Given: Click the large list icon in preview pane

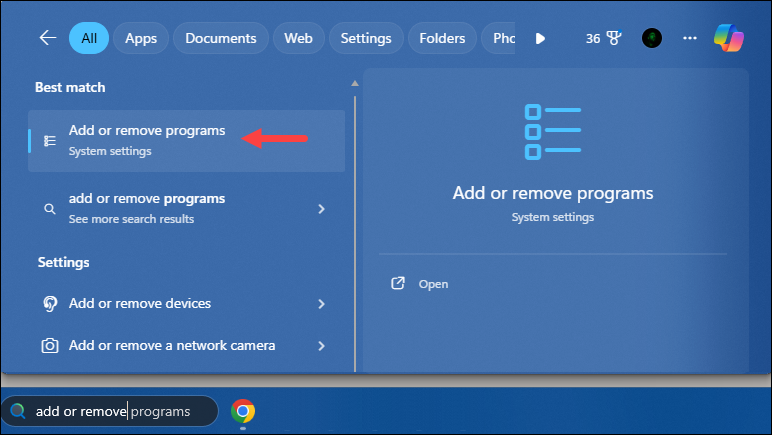Looking at the screenshot, I should (553, 131).
